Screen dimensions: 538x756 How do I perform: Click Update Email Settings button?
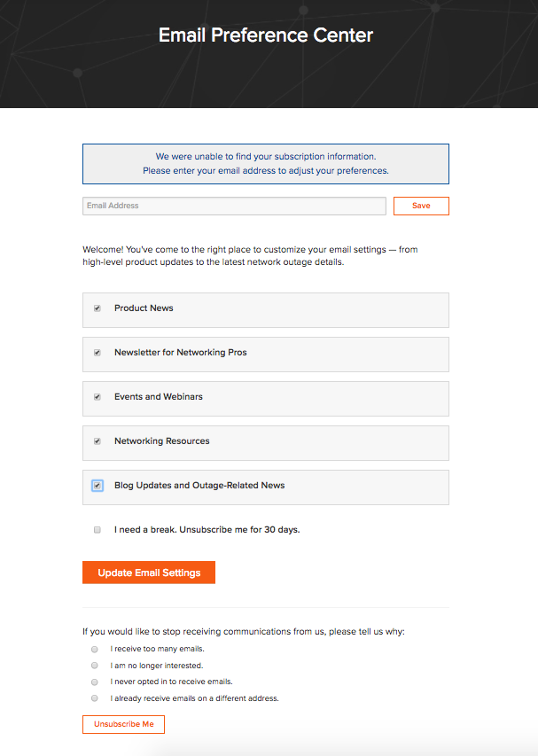[149, 573]
